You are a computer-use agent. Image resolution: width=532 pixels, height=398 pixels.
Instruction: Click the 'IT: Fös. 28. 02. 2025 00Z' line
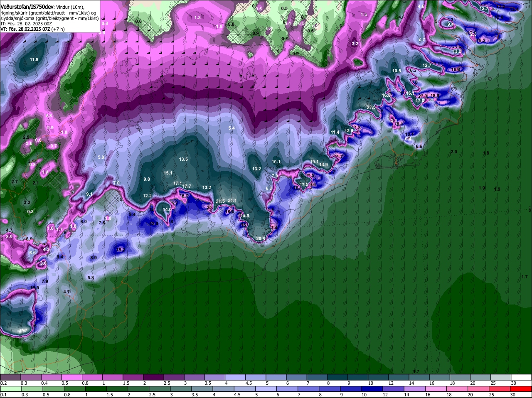pyautogui.click(x=26, y=24)
